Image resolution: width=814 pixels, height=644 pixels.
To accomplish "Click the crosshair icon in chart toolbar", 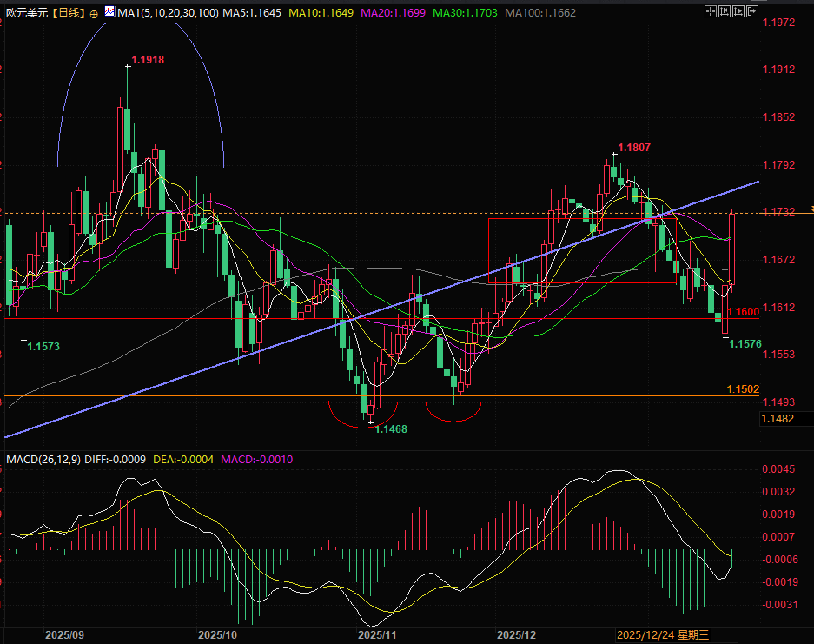I will point(711,13).
